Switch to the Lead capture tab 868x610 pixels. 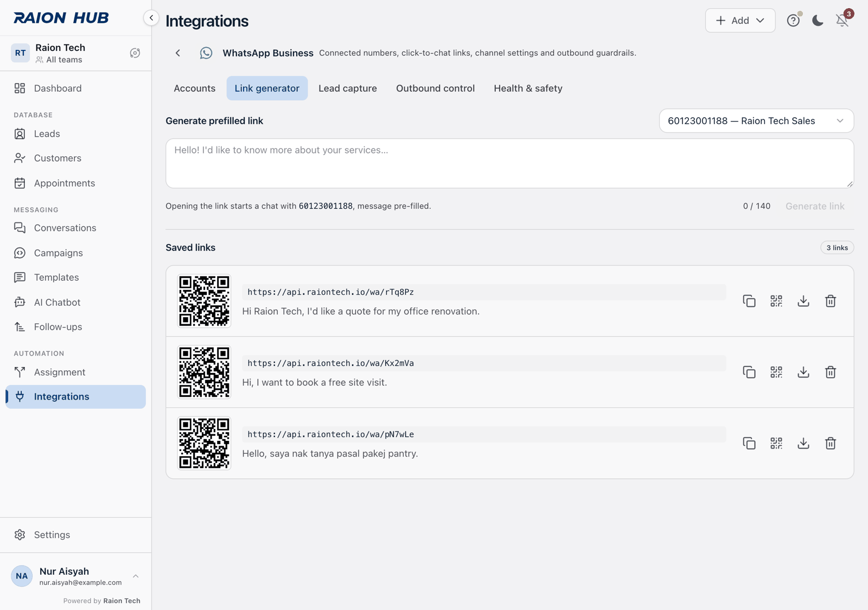pos(348,88)
